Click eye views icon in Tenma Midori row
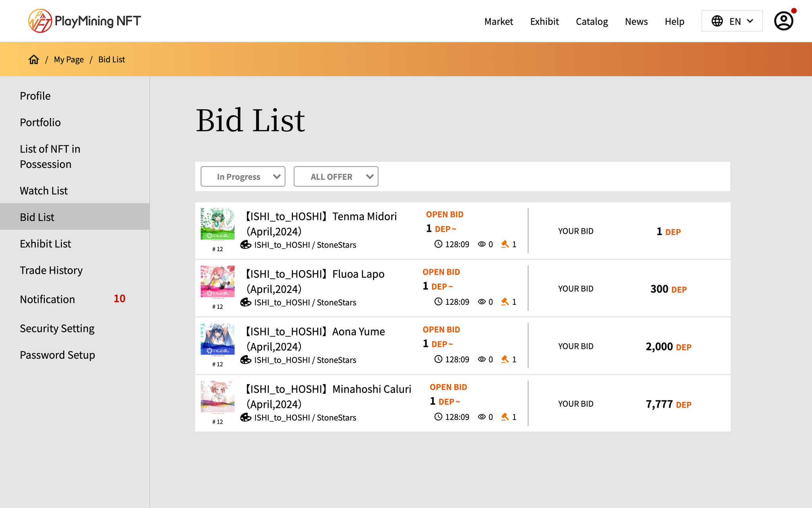This screenshot has height=508, width=812. tap(482, 244)
